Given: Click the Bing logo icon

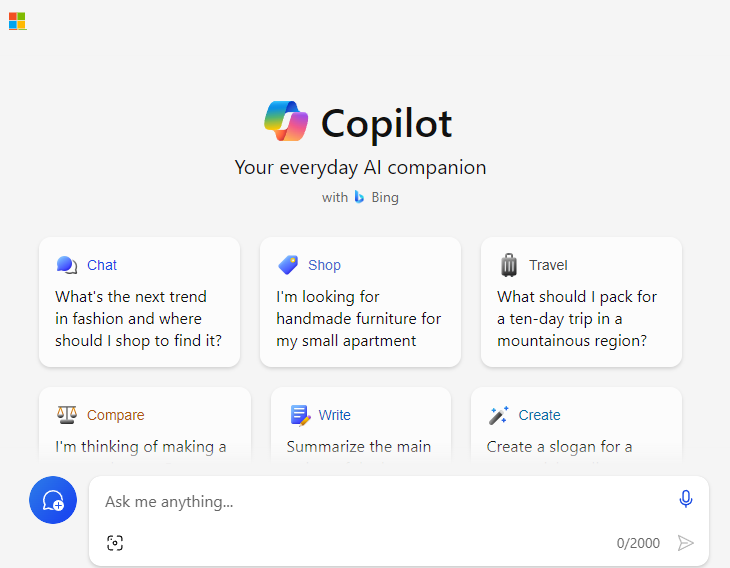Looking at the screenshot, I should click(359, 197).
